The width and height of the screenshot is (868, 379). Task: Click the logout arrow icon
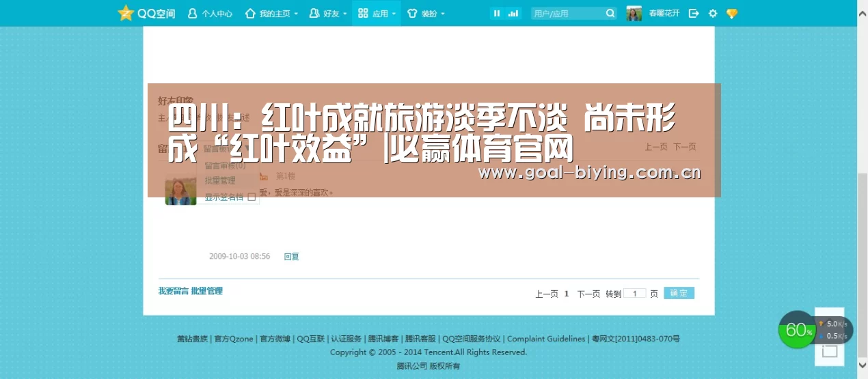(694, 13)
